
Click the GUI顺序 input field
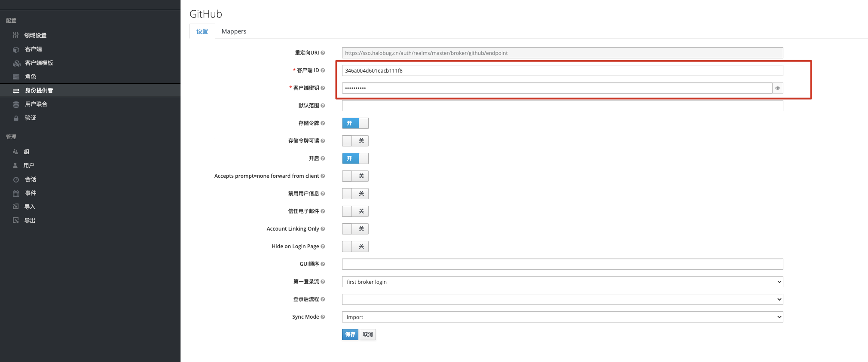click(x=562, y=264)
